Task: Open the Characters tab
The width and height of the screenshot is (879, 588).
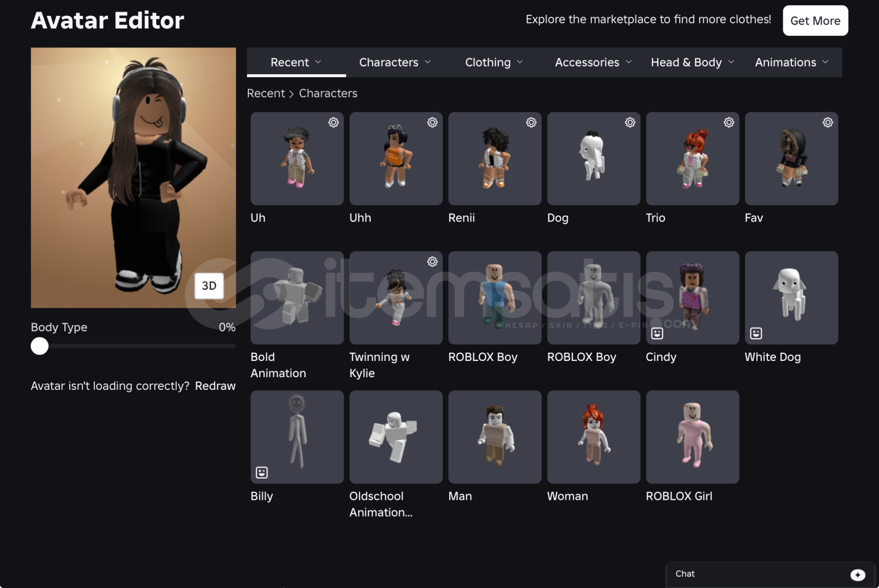Action: (x=395, y=62)
